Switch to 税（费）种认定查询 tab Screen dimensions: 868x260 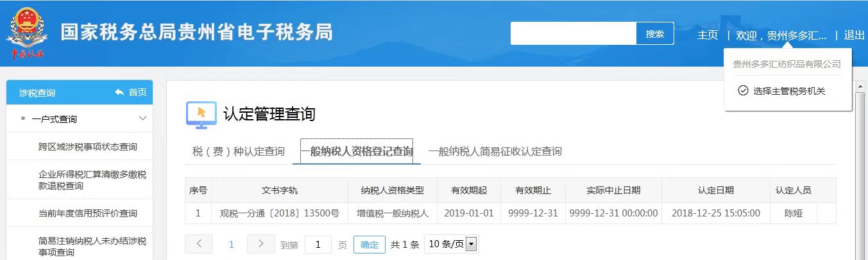point(238,152)
